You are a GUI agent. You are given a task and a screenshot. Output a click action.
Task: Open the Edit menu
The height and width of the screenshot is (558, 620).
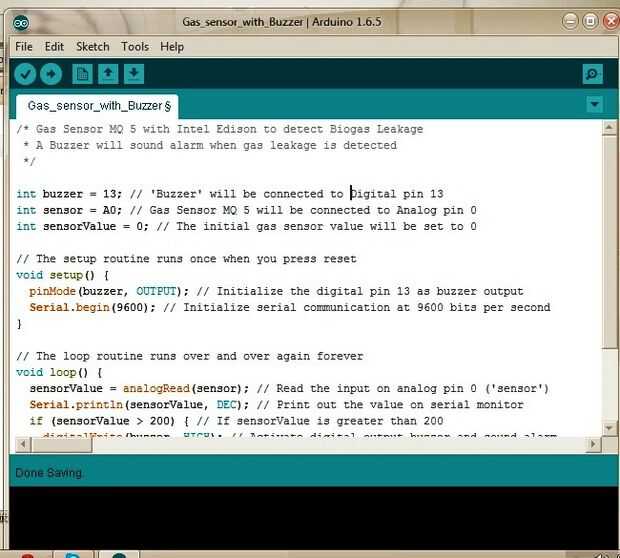[54, 47]
